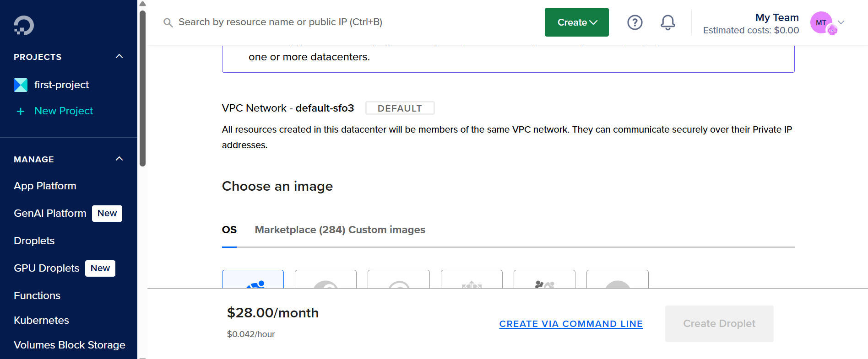This screenshot has width=868, height=359.
Task: Click the DEFAULT badge
Action: coord(400,108)
